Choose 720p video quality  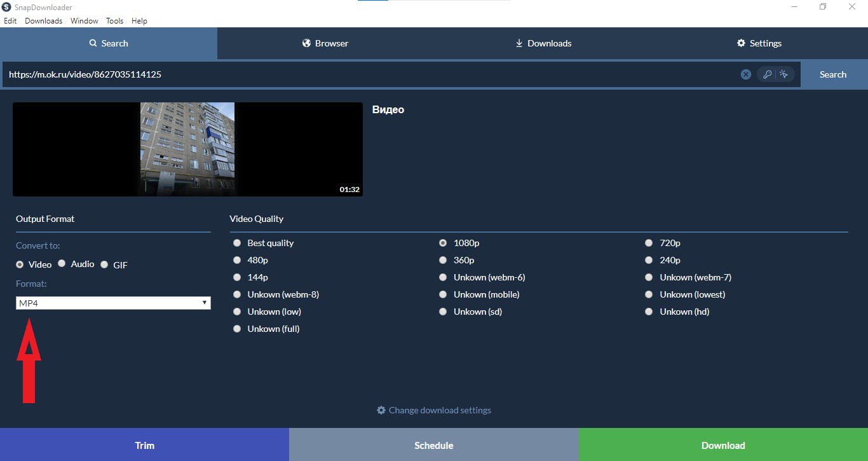[649, 243]
